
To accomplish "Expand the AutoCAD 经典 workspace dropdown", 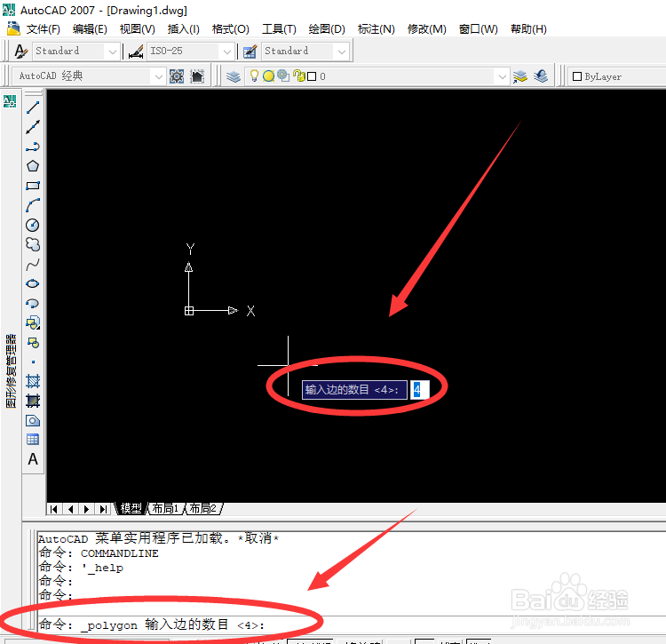I will (x=158, y=76).
